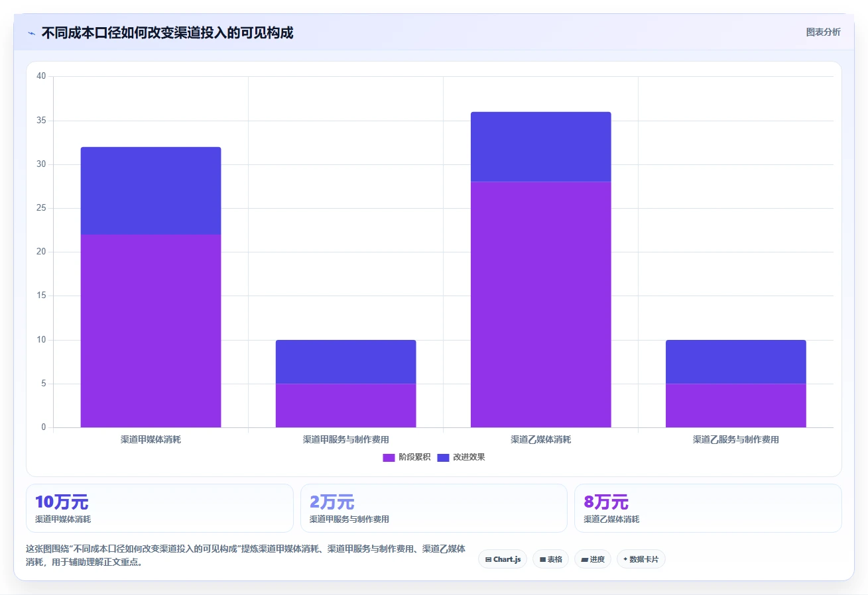Select the 表格 tag chip
This screenshot has height=595, width=868.
(x=550, y=559)
